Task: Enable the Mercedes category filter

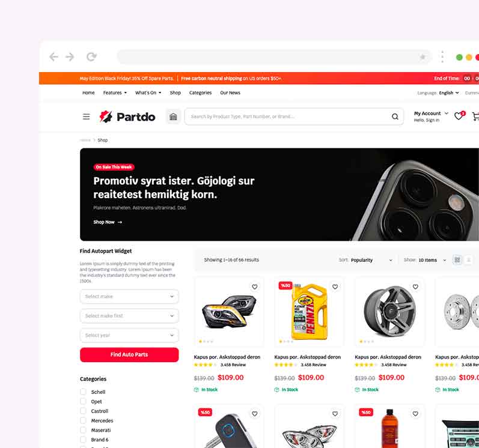Action: pyautogui.click(x=83, y=420)
